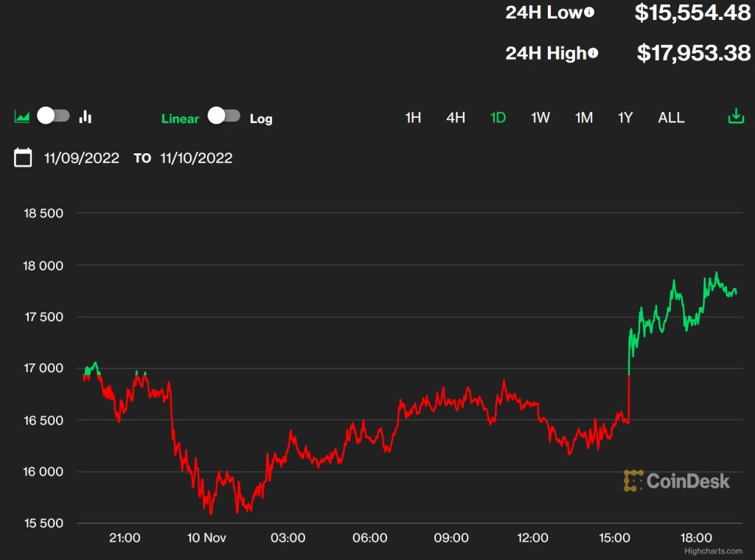The height and width of the screenshot is (560, 755).
Task: Click the 24H High info icon
Action: (x=594, y=53)
